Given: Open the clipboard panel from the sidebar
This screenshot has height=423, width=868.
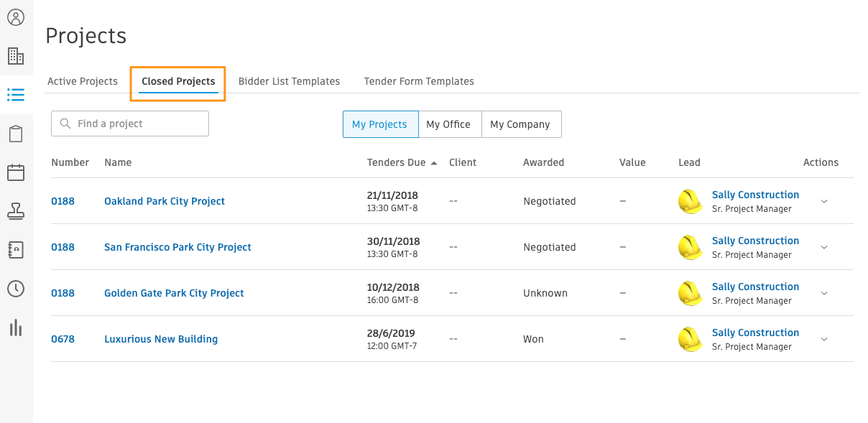Looking at the screenshot, I should point(17,133).
